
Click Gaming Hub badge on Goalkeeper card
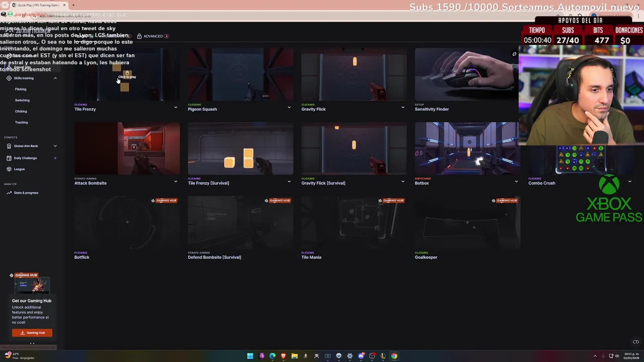click(505, 201)
